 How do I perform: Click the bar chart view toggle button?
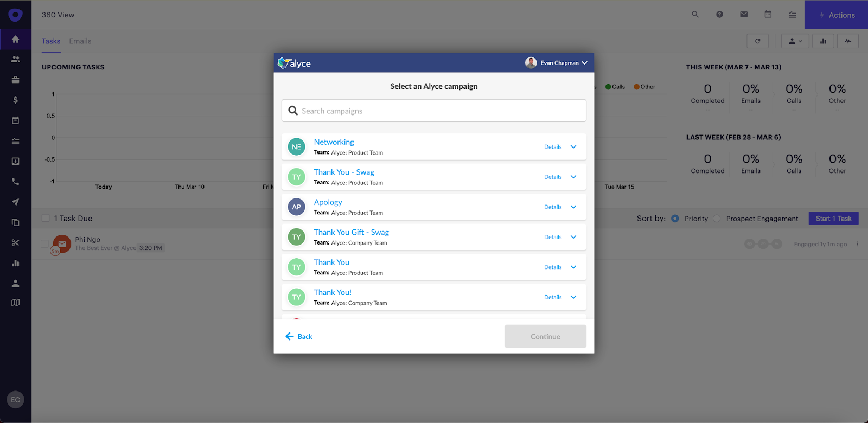823,41
